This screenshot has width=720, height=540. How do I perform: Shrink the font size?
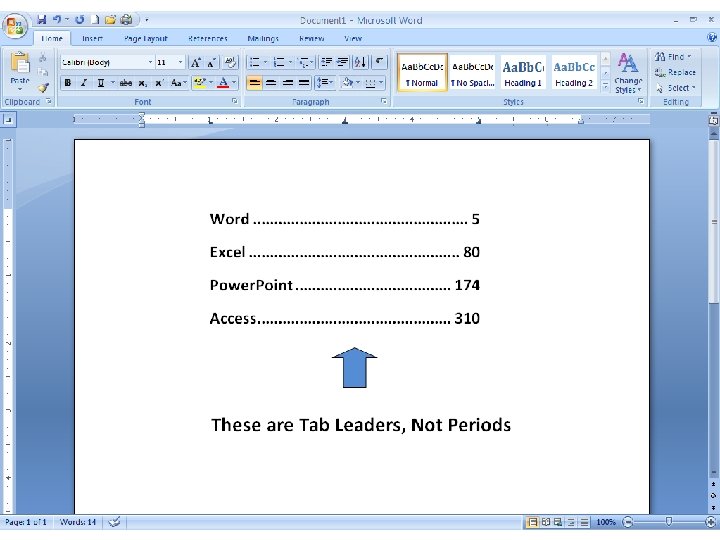click(211, 62)
